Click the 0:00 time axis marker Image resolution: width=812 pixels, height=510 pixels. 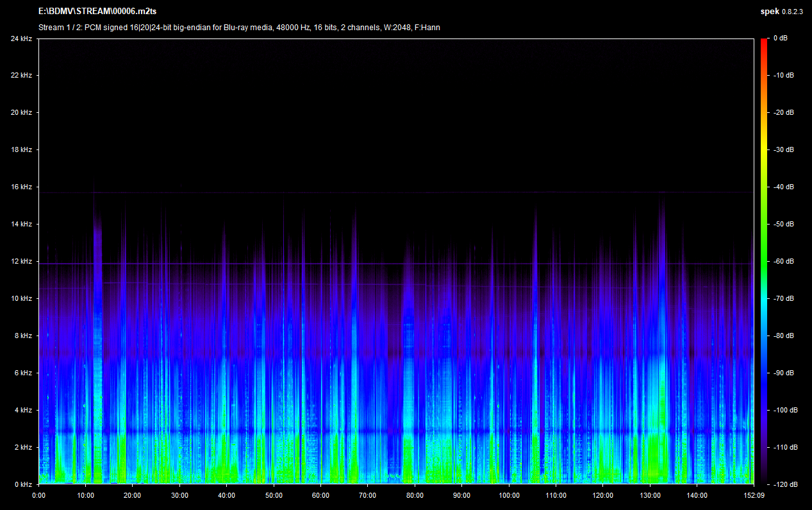38,496
